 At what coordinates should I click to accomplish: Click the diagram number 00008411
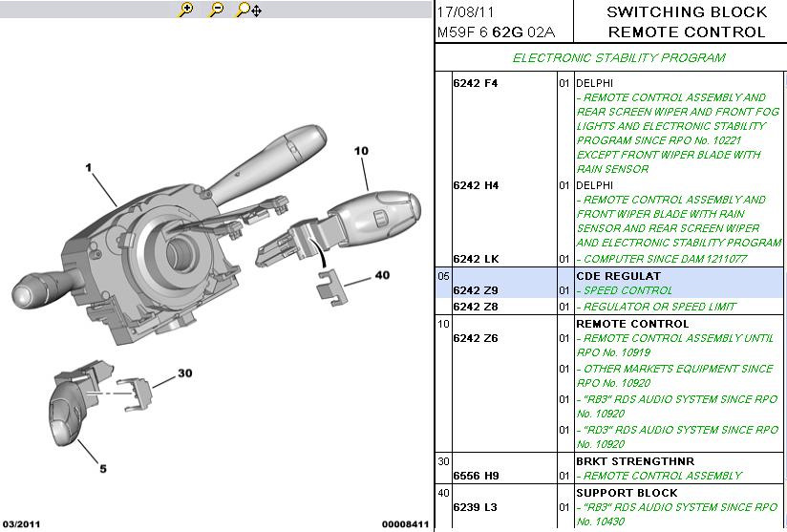pos(405,524)
